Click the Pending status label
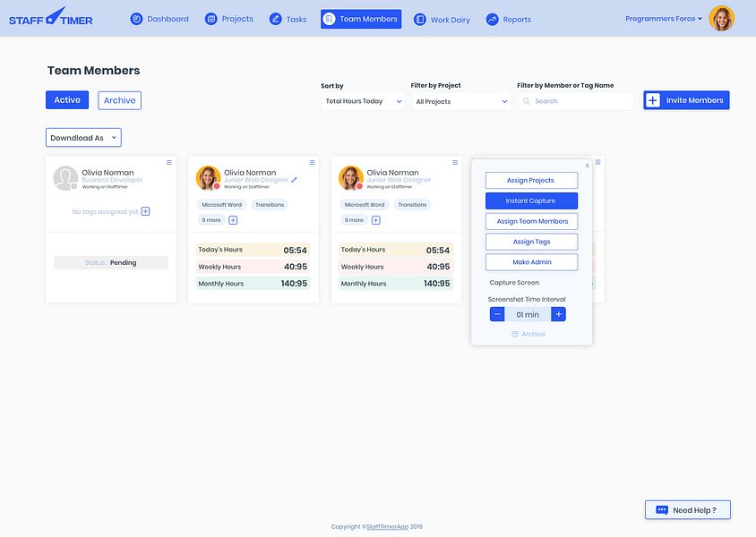This screenshot has height=537, width=756. tap(111, 262)
